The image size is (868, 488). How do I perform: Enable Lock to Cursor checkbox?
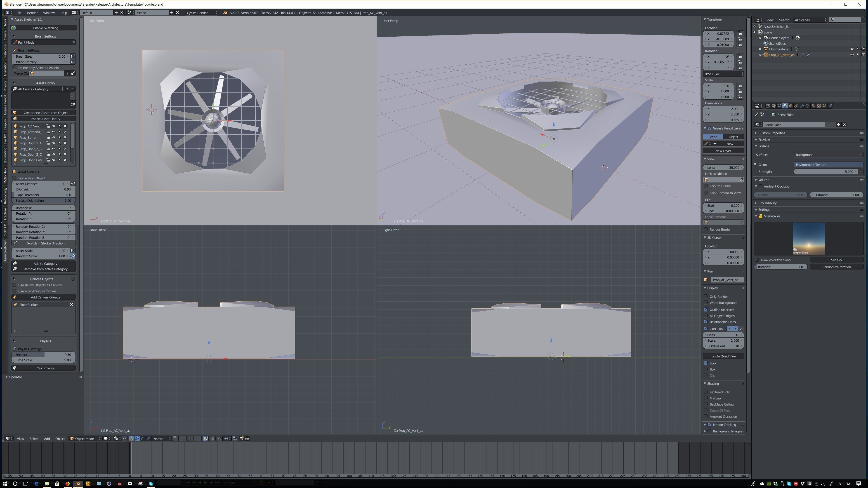tap(705, 186)
